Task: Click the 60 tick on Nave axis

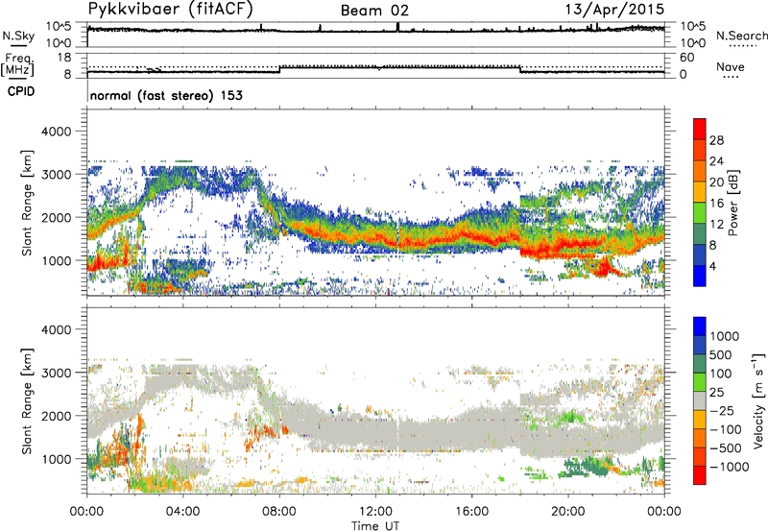Action: pos(686,58)
